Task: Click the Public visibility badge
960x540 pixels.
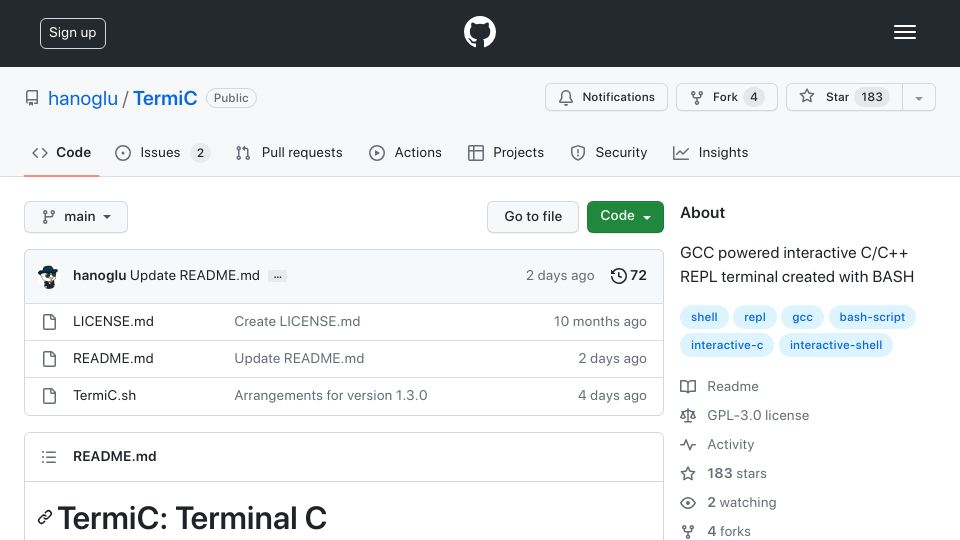Action: [231, 98]
